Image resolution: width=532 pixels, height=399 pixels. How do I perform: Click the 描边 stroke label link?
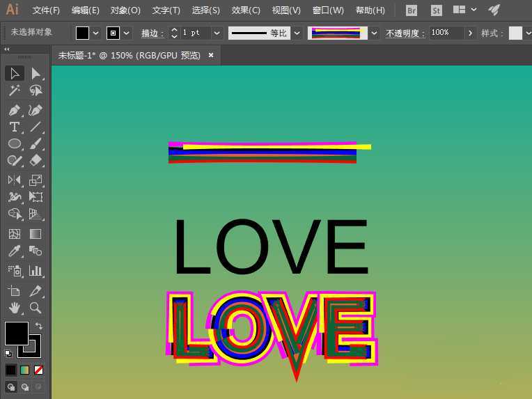point(152,33)
